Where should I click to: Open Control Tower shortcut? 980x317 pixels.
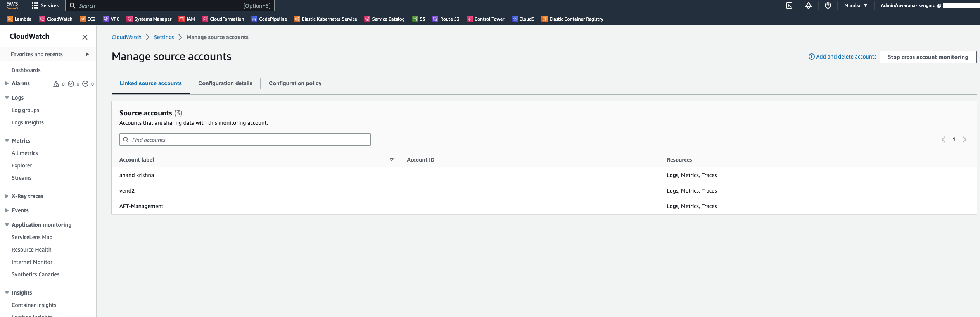pos(486,19)
